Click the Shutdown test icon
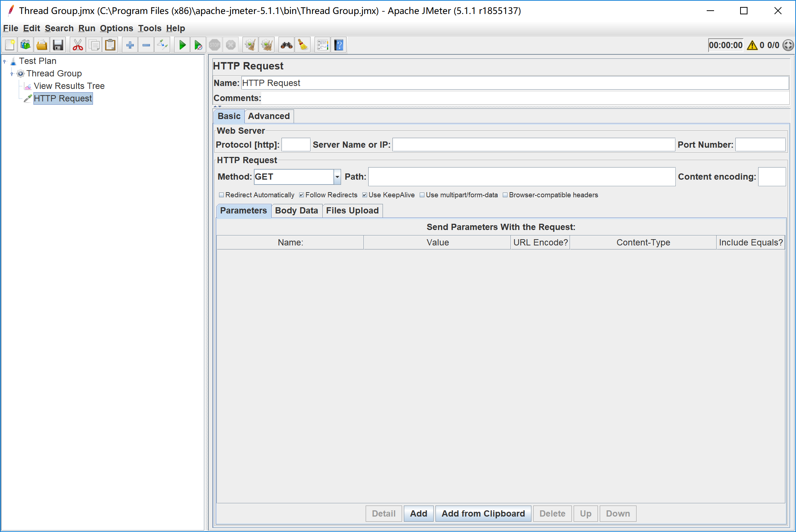 230,45
